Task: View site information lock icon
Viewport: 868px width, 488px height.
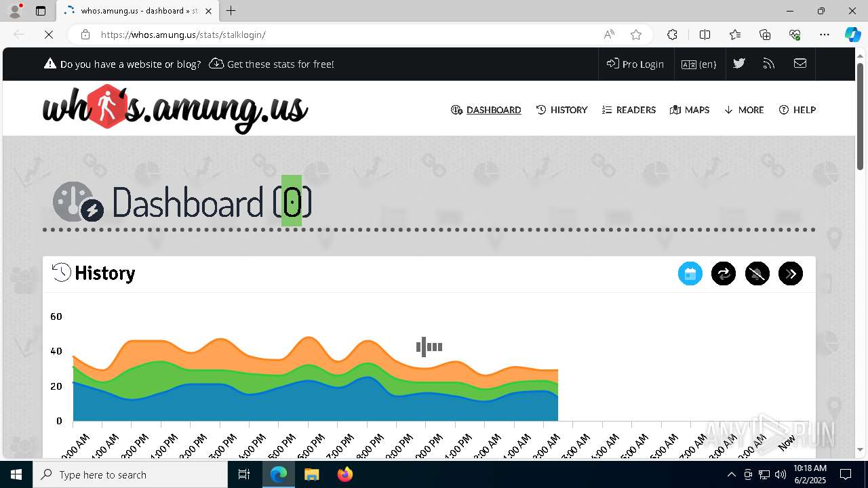Action: click(85, 35)
